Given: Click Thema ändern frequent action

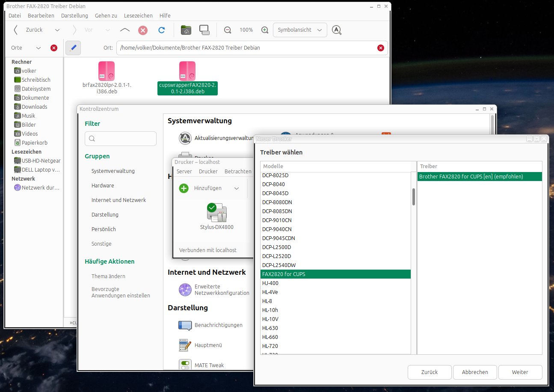Looking at the screenshot, I should pyautogui.click(x=108, y=276).
